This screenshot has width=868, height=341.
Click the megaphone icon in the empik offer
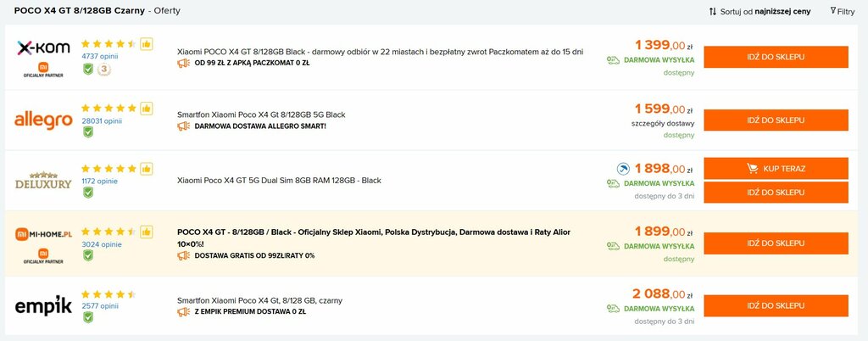[x=183, y=311]
